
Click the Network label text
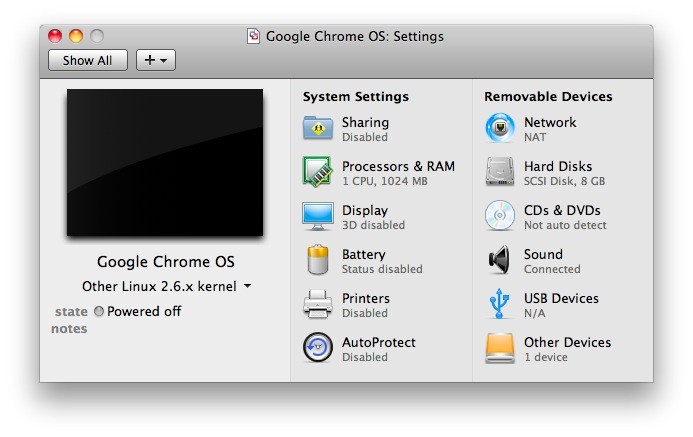[x=550, y=122]
